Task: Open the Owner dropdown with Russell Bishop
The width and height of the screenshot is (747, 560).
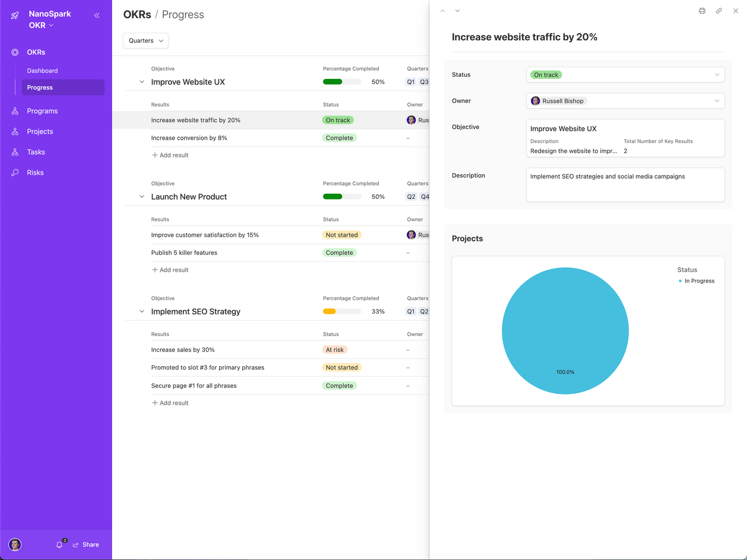Action: (625, 101)
